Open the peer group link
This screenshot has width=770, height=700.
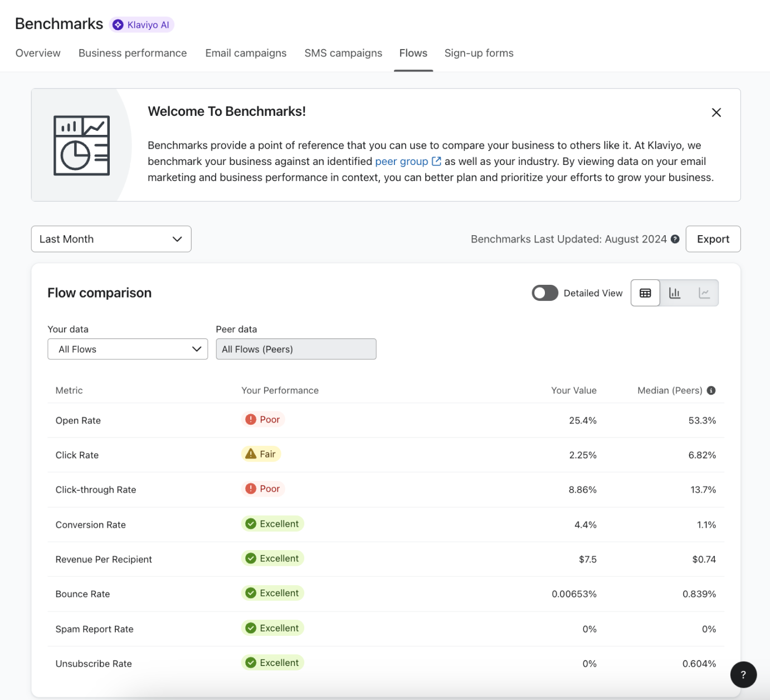coord(403,161)
